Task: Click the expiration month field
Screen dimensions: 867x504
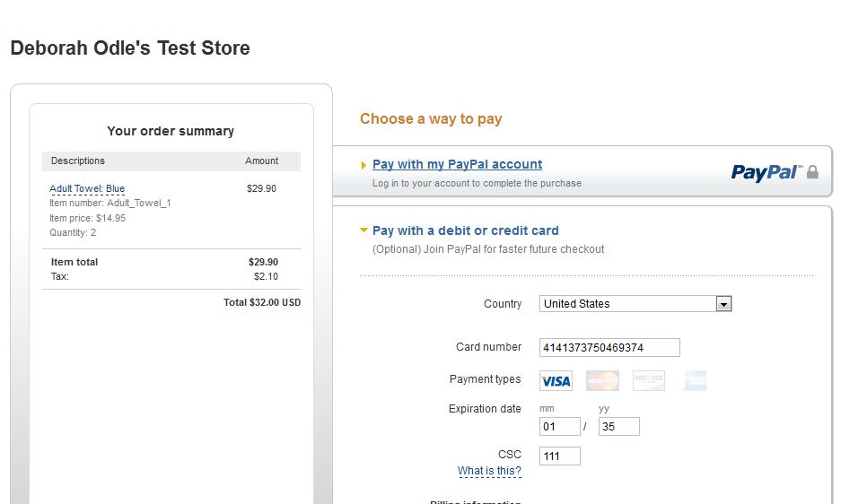Action: tap(559, 427)
